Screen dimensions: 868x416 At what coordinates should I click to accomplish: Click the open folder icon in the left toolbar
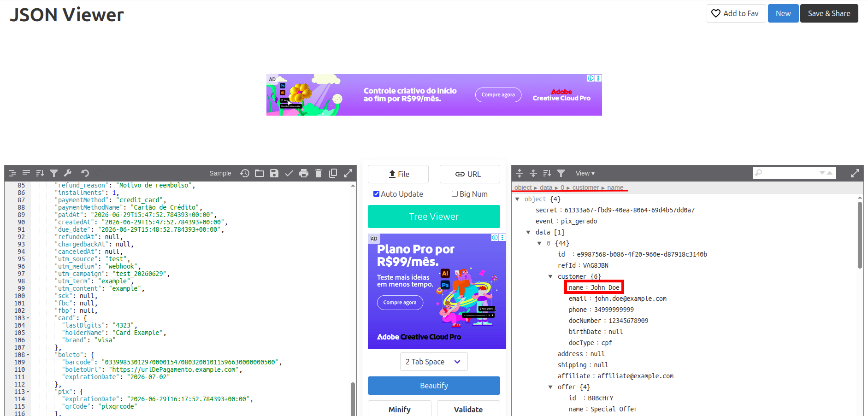point(260,173)
